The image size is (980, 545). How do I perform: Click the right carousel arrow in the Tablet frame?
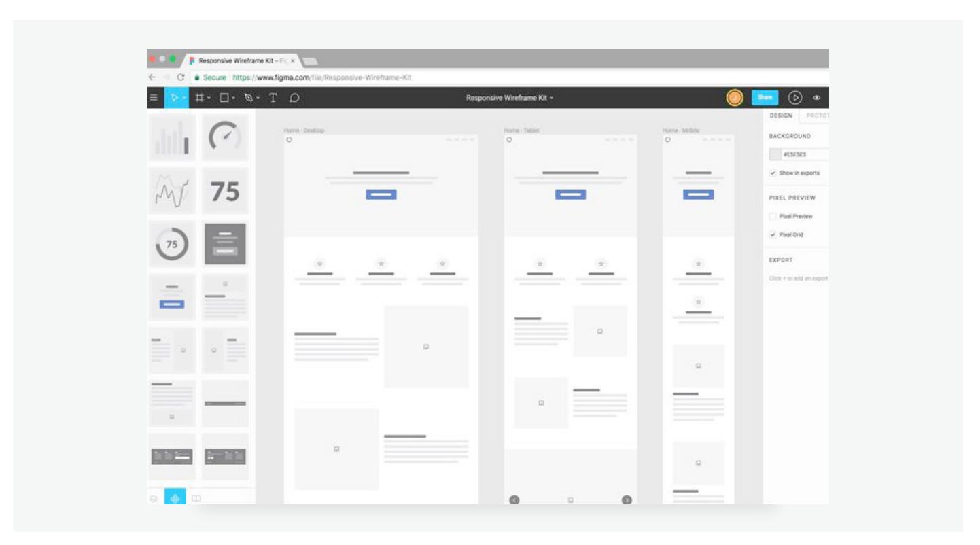click(x=627, y=500)
